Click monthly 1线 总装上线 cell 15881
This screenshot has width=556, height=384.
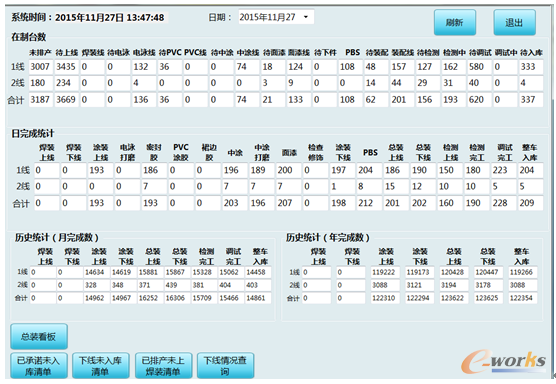pos(151,272)
